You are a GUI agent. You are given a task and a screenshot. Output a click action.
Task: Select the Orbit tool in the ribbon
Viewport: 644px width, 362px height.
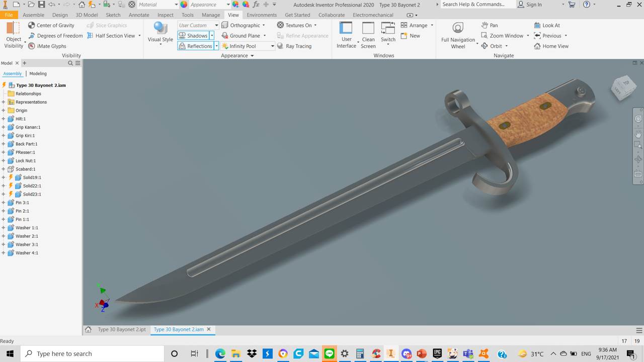[492, 46]
